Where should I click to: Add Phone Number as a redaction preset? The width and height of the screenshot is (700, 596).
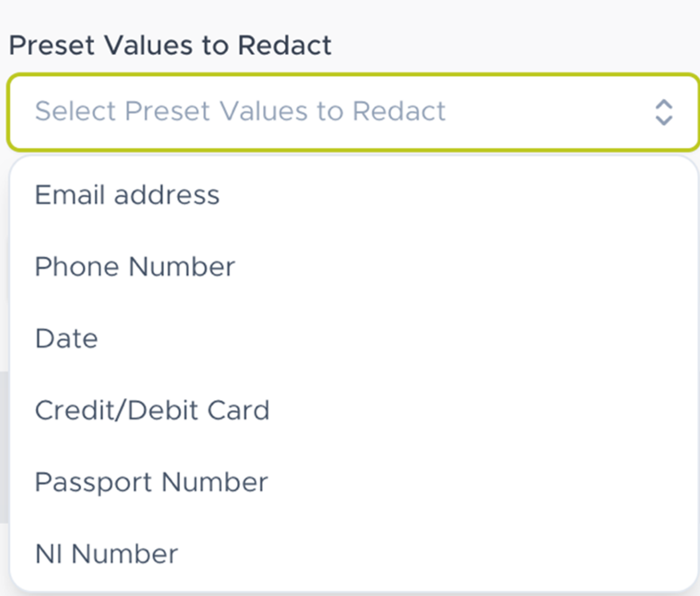135,267
